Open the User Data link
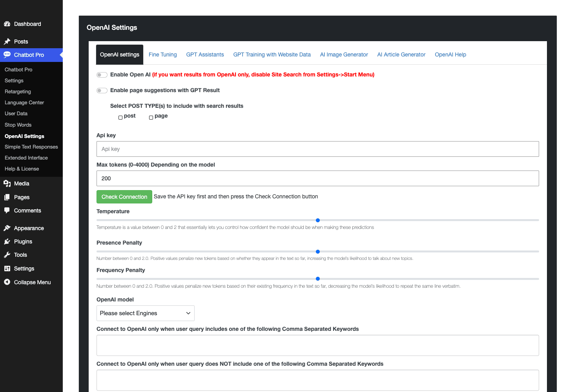 pyautogui.click(x=16, y=113)
